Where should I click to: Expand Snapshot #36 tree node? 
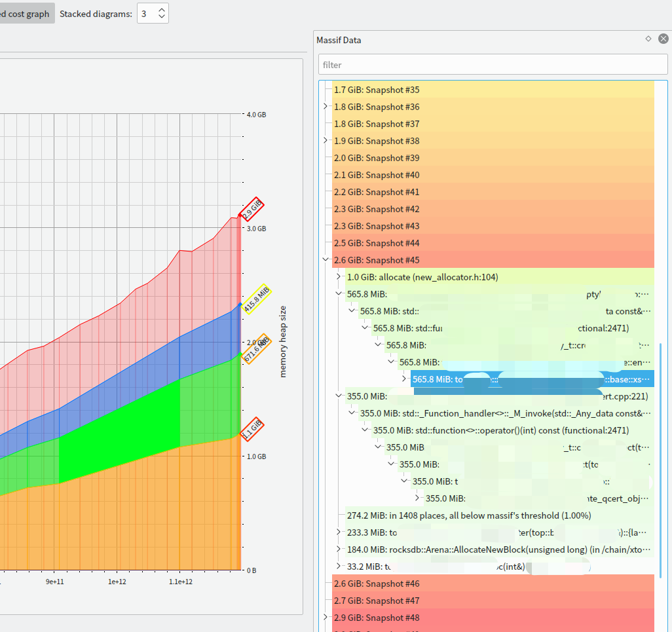[x=326, y=107]
